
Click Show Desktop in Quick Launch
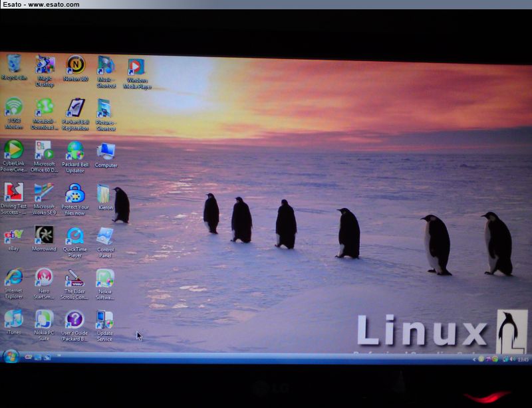(38, 357)
